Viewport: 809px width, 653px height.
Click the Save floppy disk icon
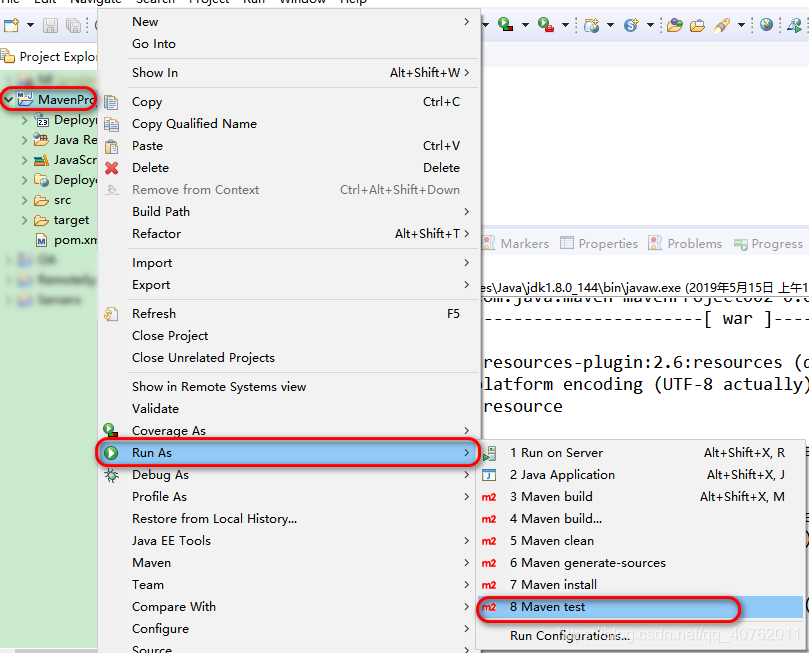pyautogui.click(x=50, y=25)
